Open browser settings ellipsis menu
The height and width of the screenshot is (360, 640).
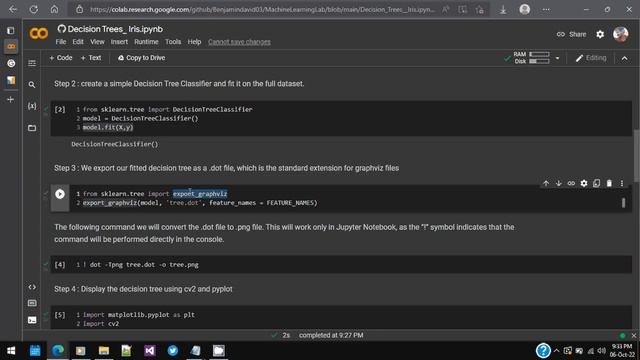coord(546,9)
